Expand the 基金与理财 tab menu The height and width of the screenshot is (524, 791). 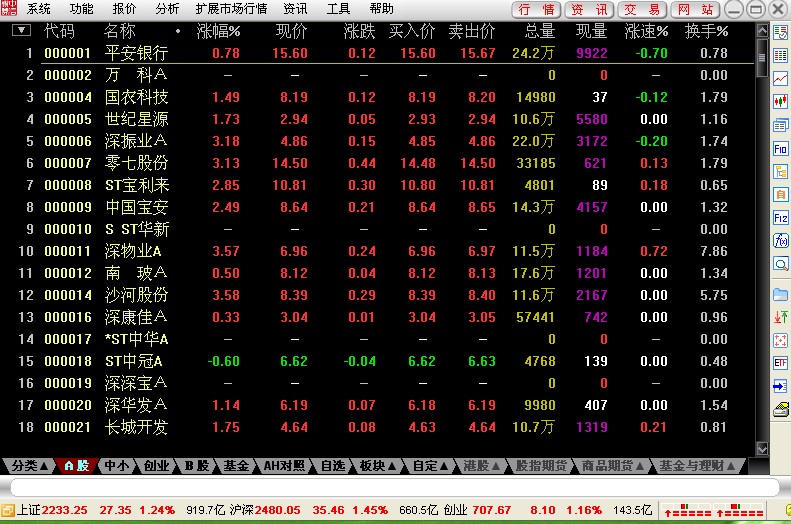click(697, 466)
